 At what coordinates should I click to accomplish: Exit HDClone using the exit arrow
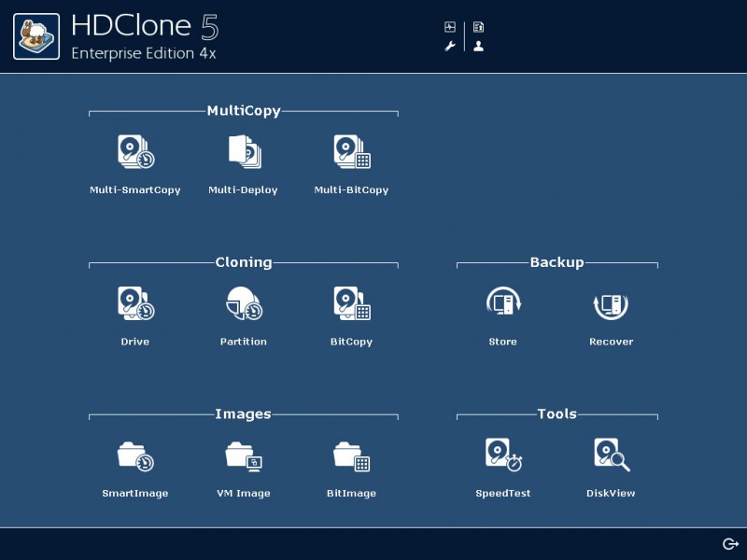731,542
